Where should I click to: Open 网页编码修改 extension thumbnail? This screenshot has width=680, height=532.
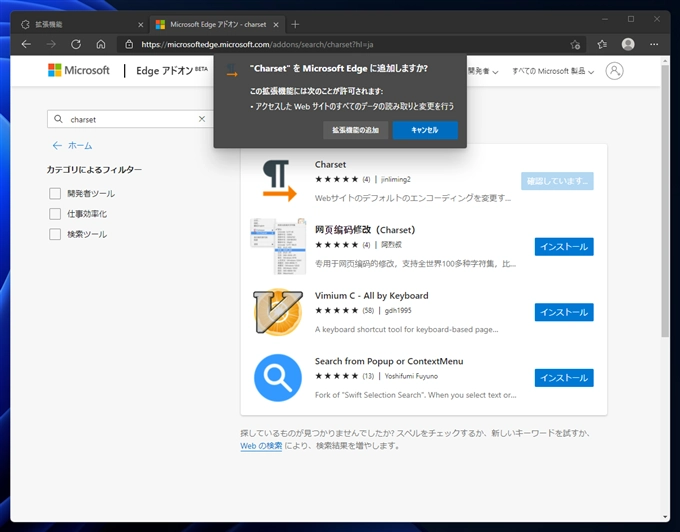click(278, 246)
